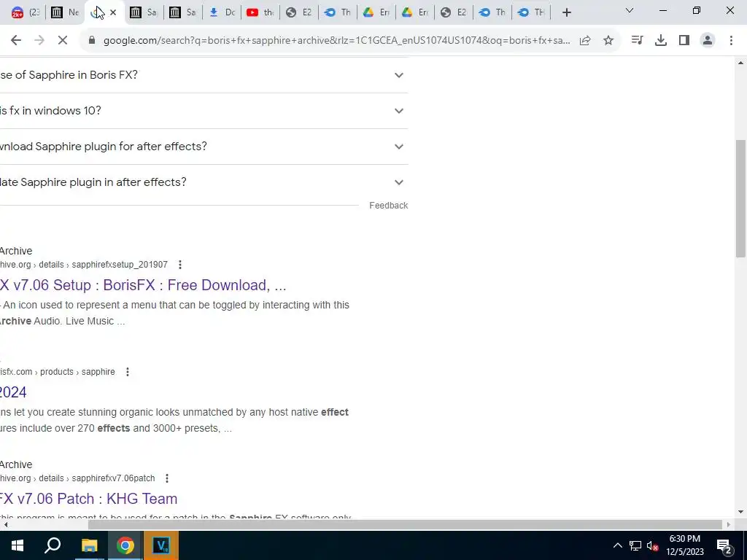Open the 'v7.06 Patch : KHG Team' result

88,499
